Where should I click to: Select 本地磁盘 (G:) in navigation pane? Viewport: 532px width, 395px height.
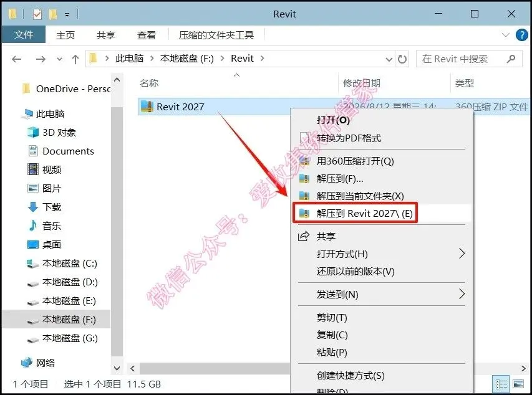62,338
